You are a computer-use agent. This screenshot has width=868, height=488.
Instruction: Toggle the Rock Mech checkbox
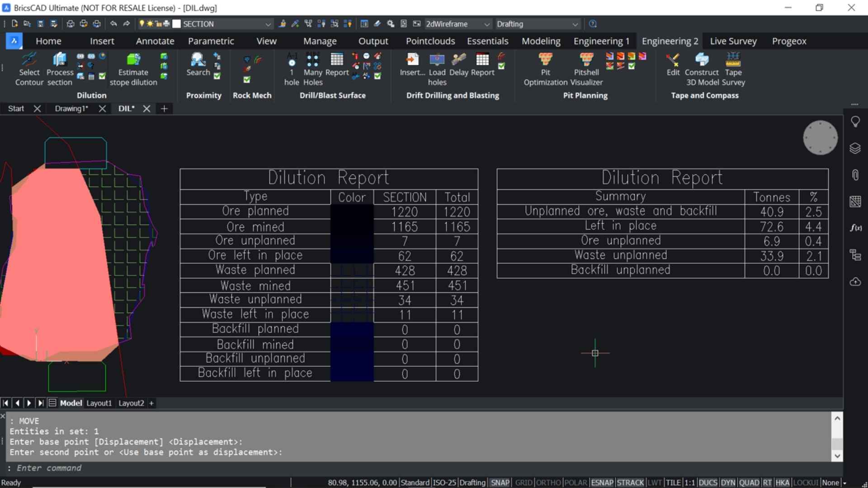(247, 80)
